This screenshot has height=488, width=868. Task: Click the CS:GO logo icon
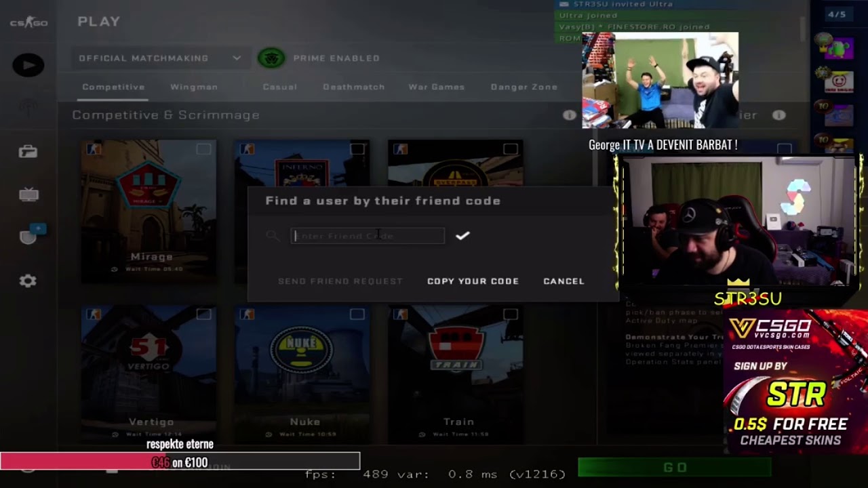pos(28,22)
